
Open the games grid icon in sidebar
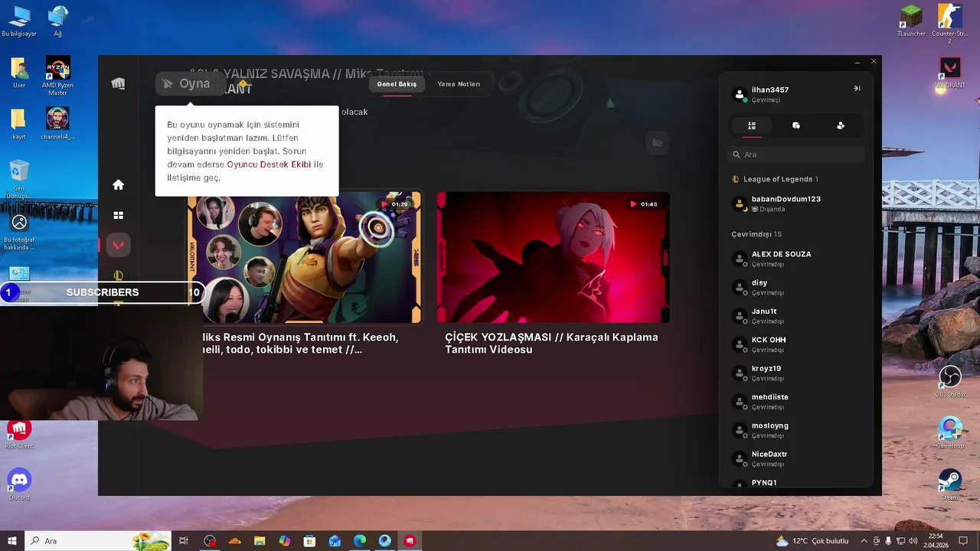[x=118, y=216]
